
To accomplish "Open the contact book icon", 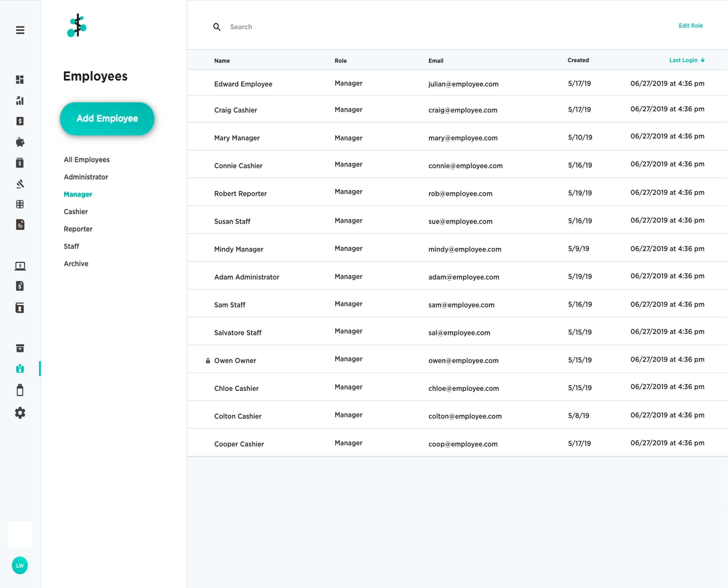I will tap(20, 307).
